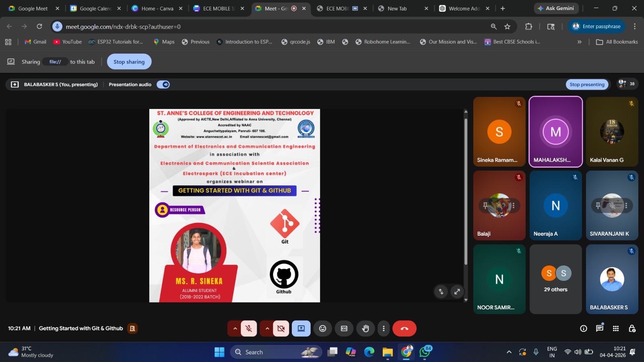Click the taskbar Search box
Image resolution: width=644 pixels, height=362 pixels.
point(276,352)
